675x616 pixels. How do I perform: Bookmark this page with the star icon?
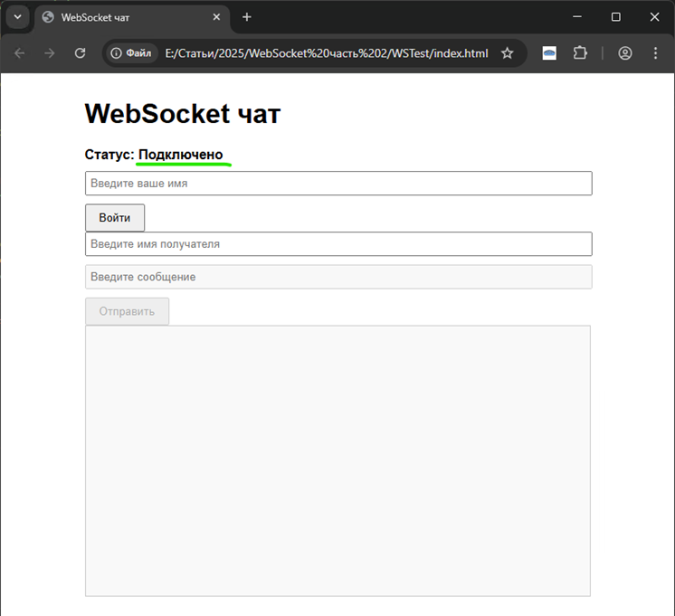tap(507, 53)
